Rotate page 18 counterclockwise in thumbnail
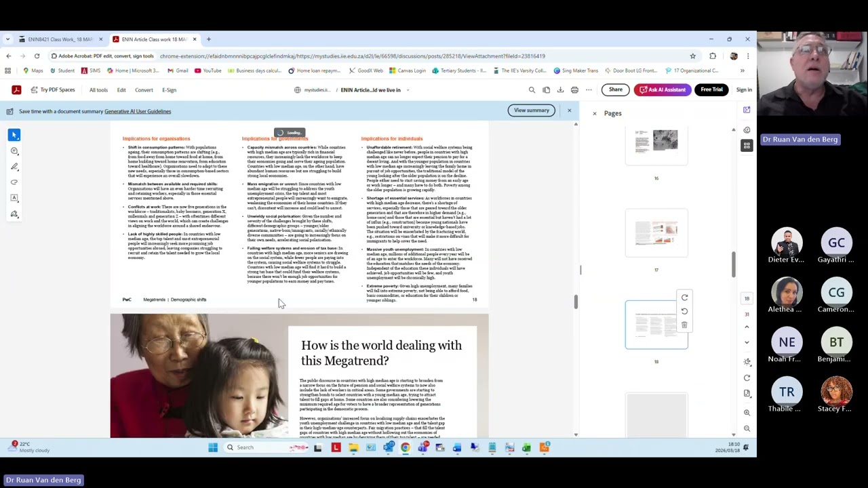The width and height of the screenshot is (868, 488). 684,311
